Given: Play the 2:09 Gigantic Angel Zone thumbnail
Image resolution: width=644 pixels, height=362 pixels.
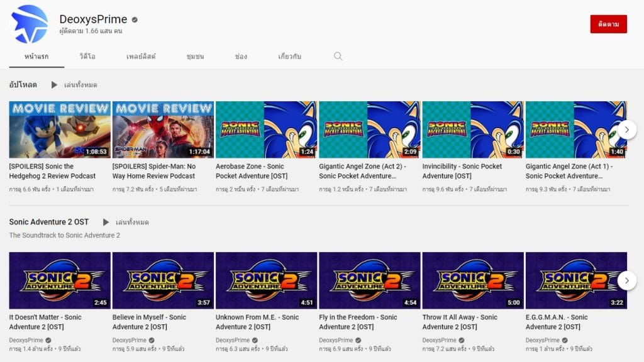Looking at the screenshot, I should click(370, 129).
